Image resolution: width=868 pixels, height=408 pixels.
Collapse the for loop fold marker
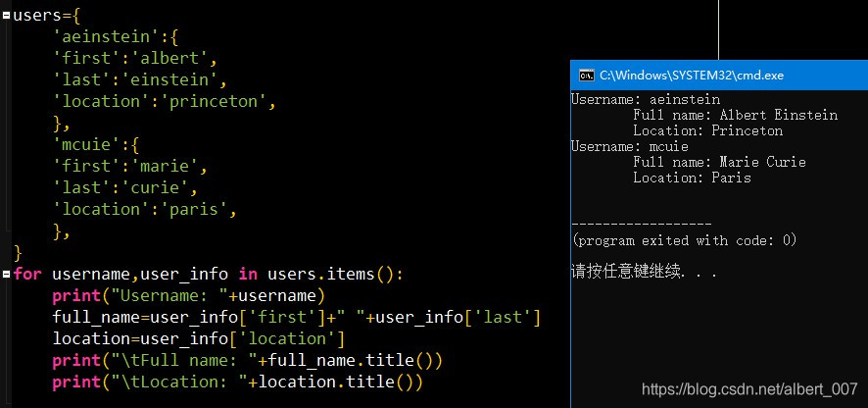6,274
